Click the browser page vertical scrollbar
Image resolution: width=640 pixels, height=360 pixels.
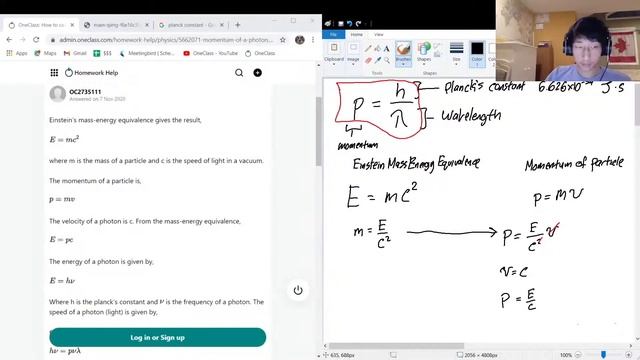coord(319,131)
